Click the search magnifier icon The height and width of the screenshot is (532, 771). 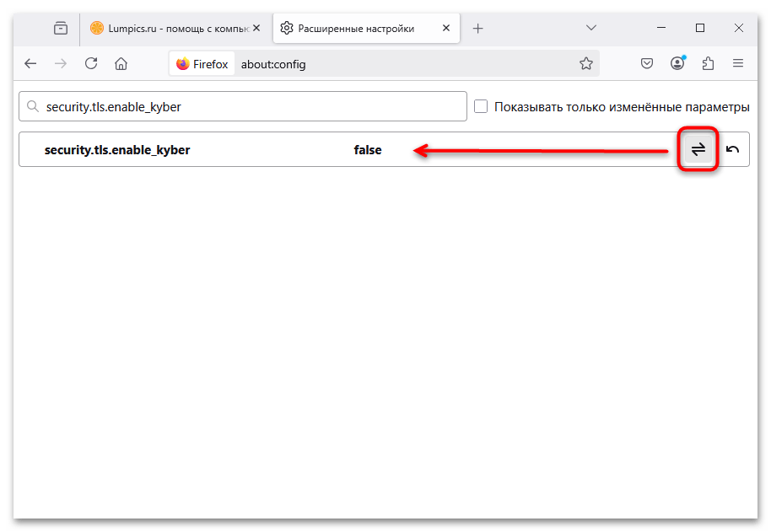coord(33,106)
